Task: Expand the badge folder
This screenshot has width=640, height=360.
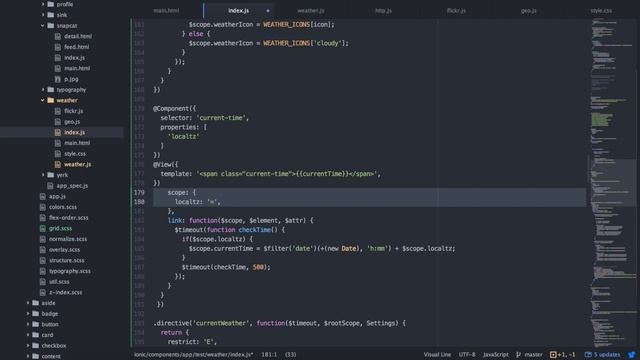Action: pyautogui.click(x=28, y=313)
